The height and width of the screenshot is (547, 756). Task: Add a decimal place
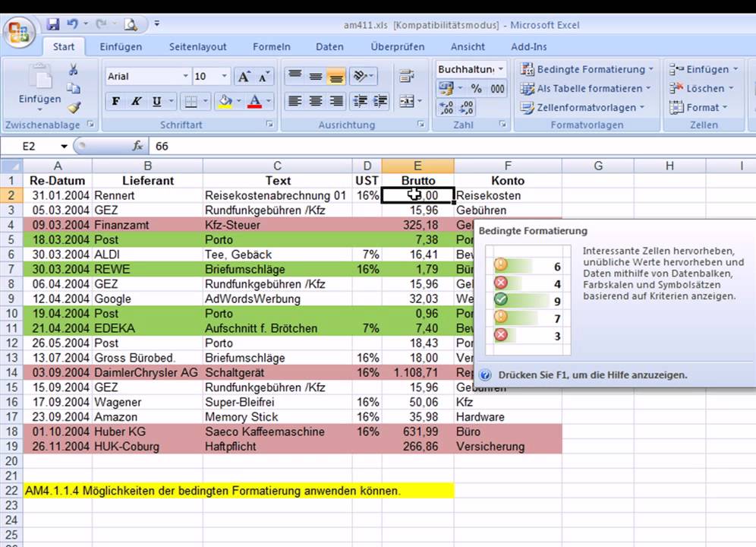(446, 108)
